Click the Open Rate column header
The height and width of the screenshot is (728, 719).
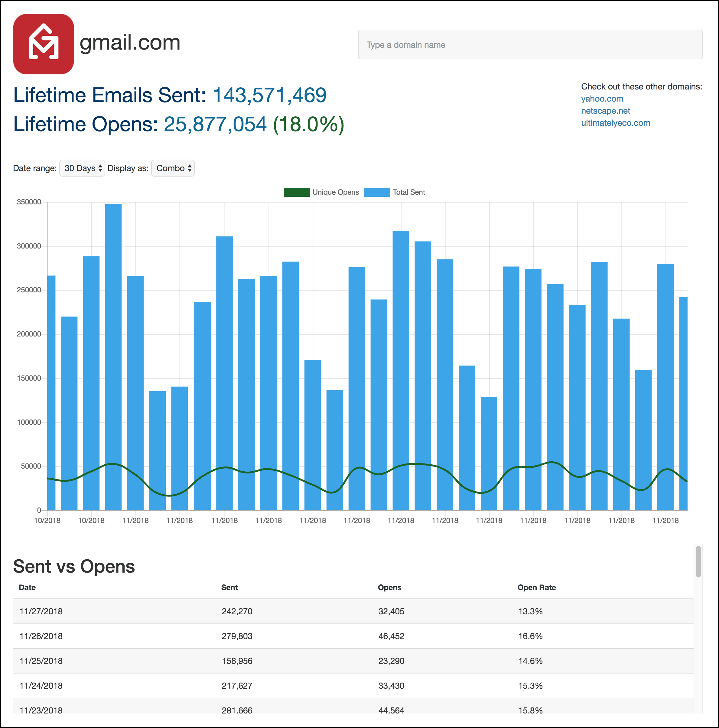tap(536, 587)
